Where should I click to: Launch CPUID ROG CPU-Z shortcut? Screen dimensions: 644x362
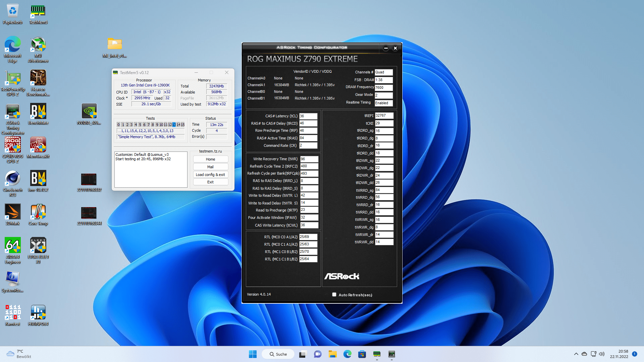click(x=12, y=150)
